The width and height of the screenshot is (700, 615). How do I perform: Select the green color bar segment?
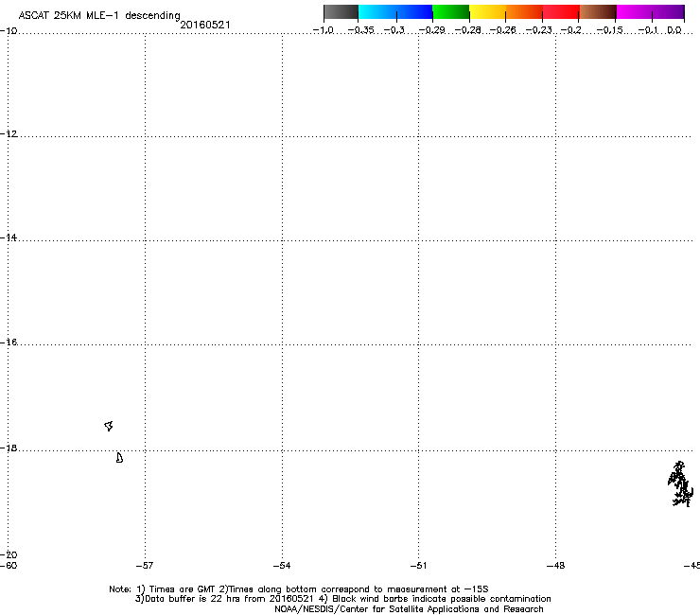click(x=450, y=12)
